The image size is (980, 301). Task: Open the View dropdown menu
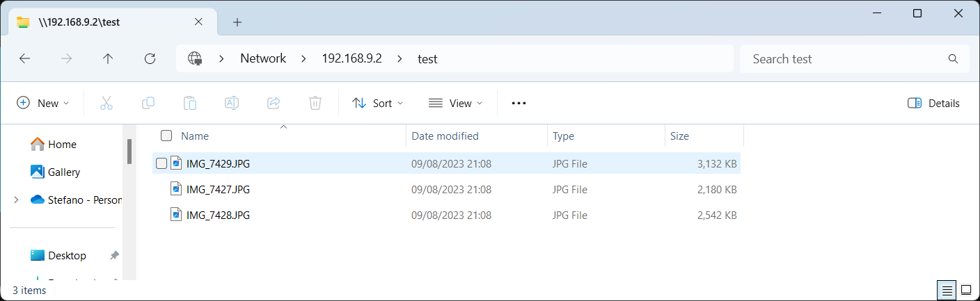click(x=455, y=103)
